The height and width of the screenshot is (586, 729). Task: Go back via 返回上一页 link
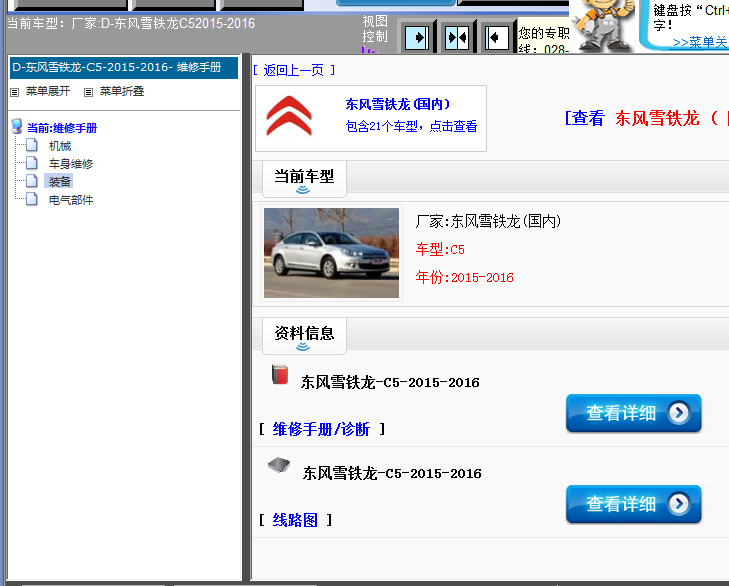pyautogui.click(x=294, y=70)
